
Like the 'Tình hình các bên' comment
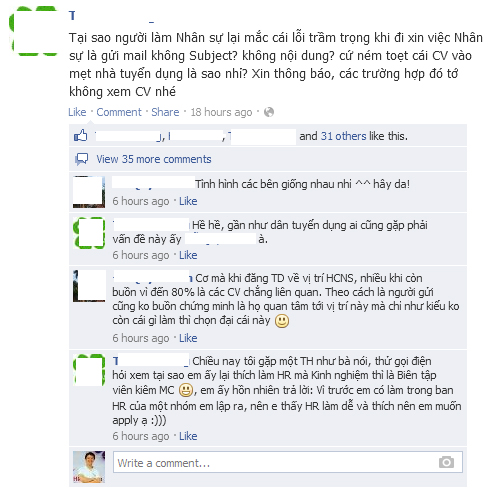coord(188,201)
